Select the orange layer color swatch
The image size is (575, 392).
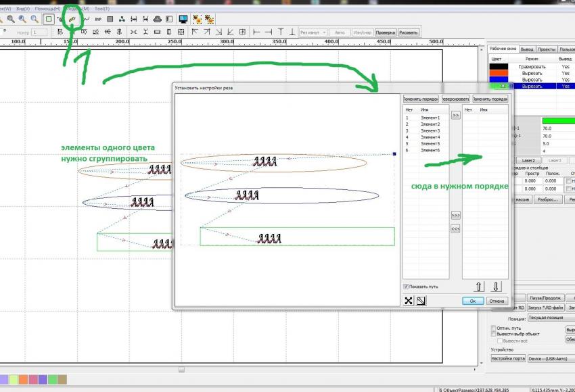pos(499,73)
